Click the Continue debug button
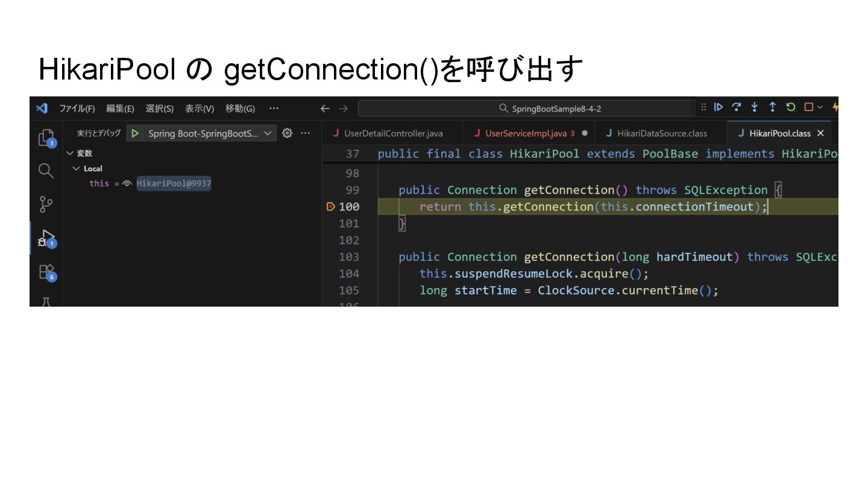Viewport: 868px width, 488px height. coord(719,107)
